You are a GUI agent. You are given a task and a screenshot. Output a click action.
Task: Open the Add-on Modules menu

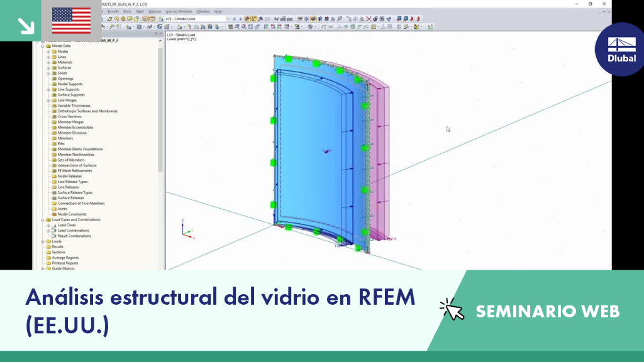179,11
